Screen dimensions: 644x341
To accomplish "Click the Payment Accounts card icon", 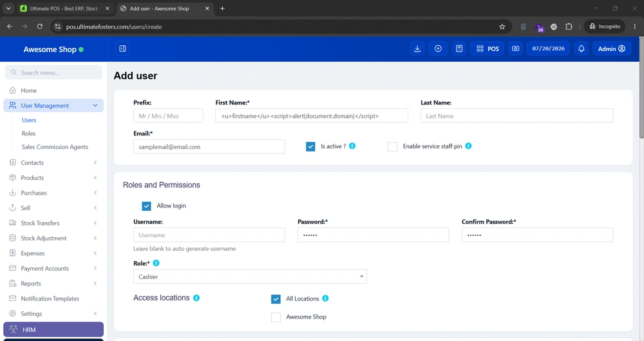I will click(x=13, y=268).
